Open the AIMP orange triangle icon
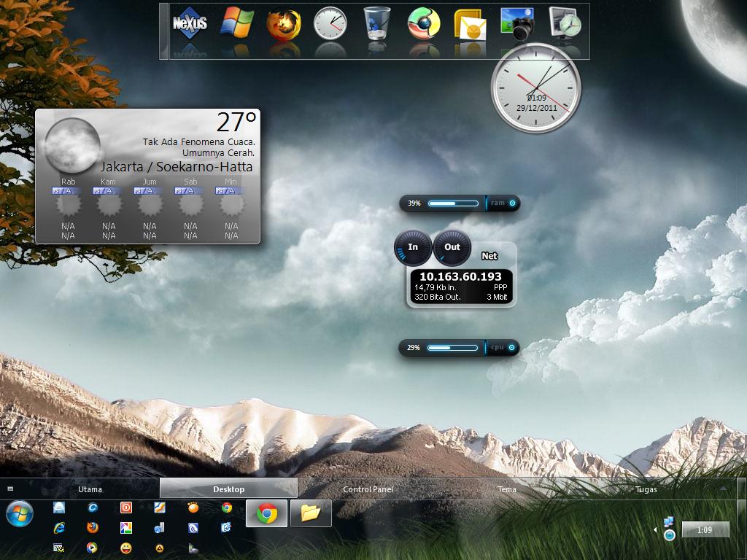Image resolution: width=747 pixels, height=560 pixels. [160, 548]
